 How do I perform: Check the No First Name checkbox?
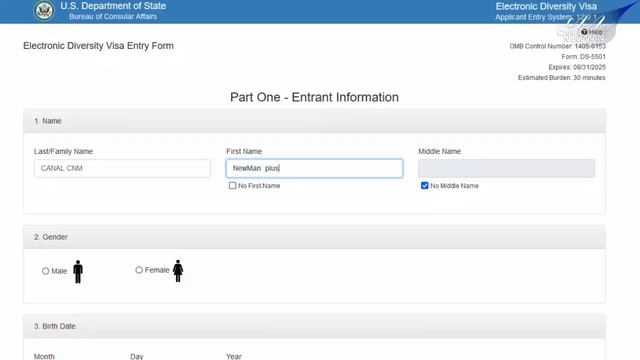[x=232, y=186]
